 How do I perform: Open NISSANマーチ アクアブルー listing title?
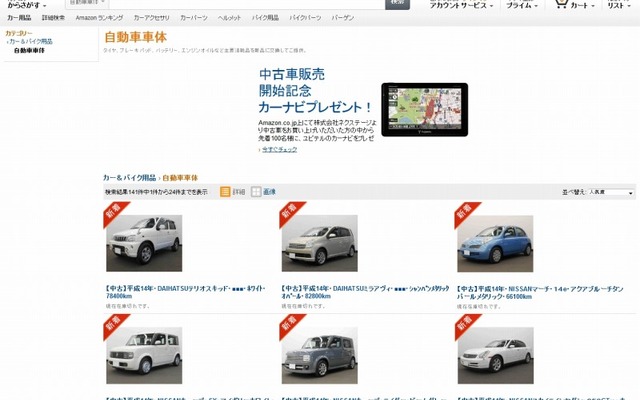tap(540, 292)
